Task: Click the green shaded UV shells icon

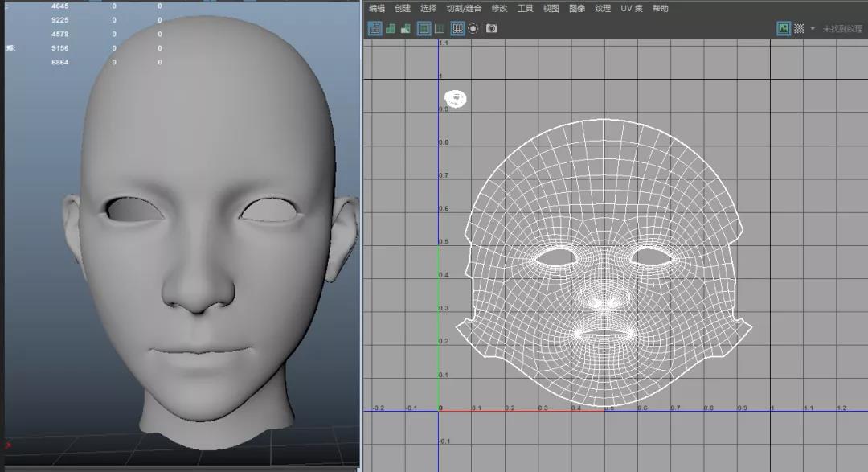Action: (x=391, y=28)
